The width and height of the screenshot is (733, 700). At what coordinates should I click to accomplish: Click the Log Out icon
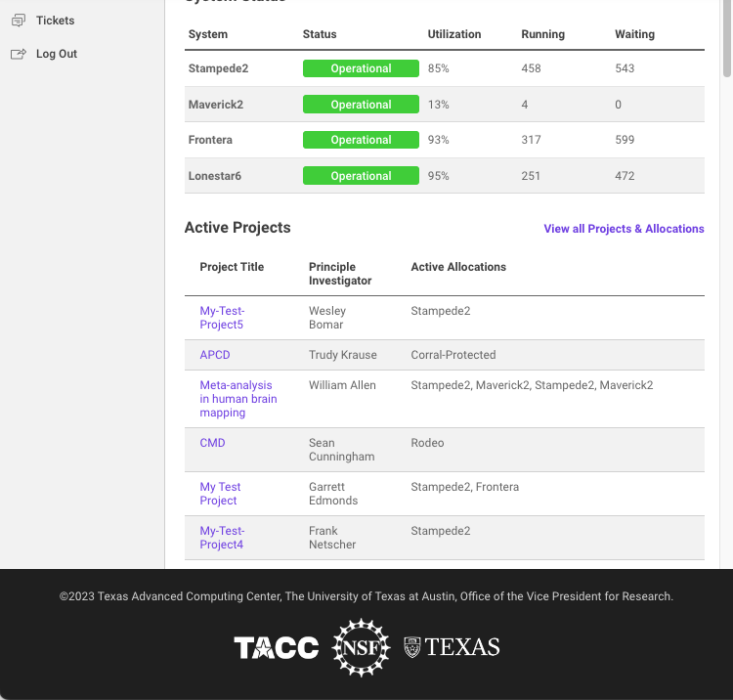click(19, 54)
